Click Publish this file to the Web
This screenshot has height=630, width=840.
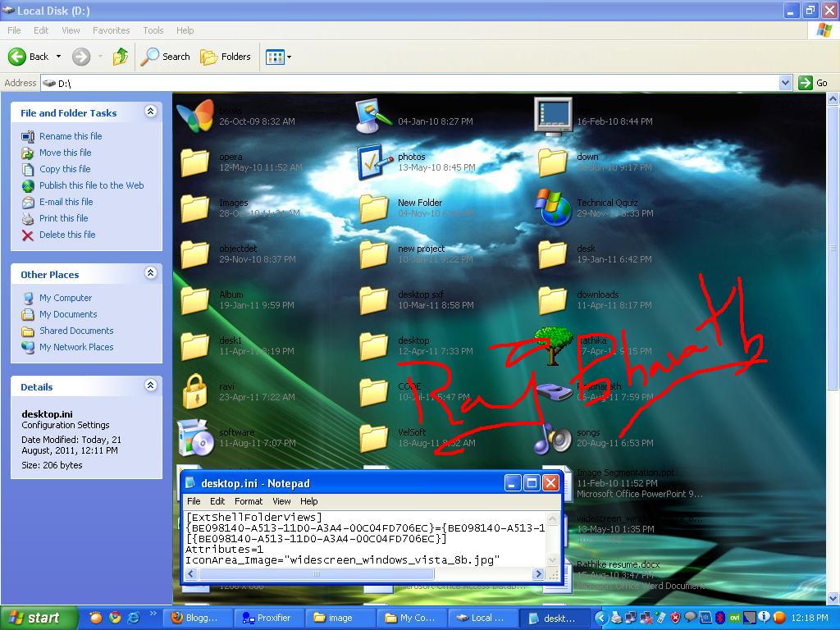[91, 185]
